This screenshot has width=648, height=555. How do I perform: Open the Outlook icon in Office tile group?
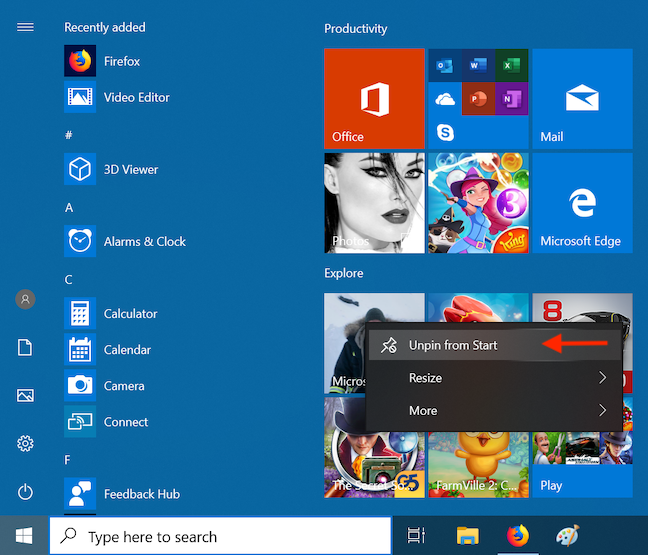pos(445,65)
